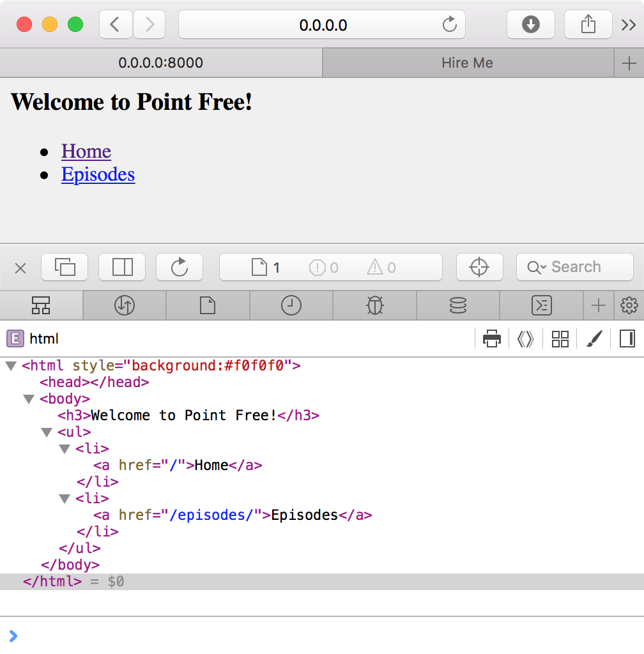The image size is (644, 654).
Task: Collapse the body element in the DOM tree
Action: click(28, 399)
